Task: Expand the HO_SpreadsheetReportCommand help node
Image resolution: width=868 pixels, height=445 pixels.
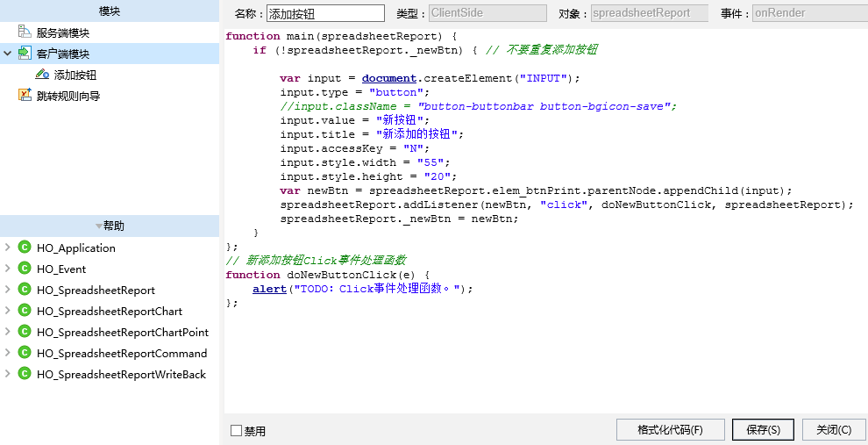Action: coord(7,353)
